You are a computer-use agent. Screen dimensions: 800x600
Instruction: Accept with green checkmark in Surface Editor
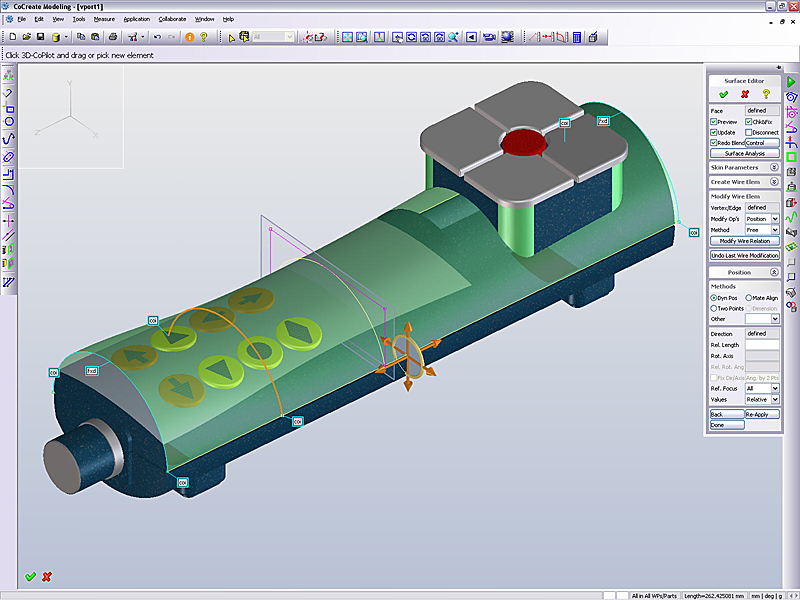[723, 93]
